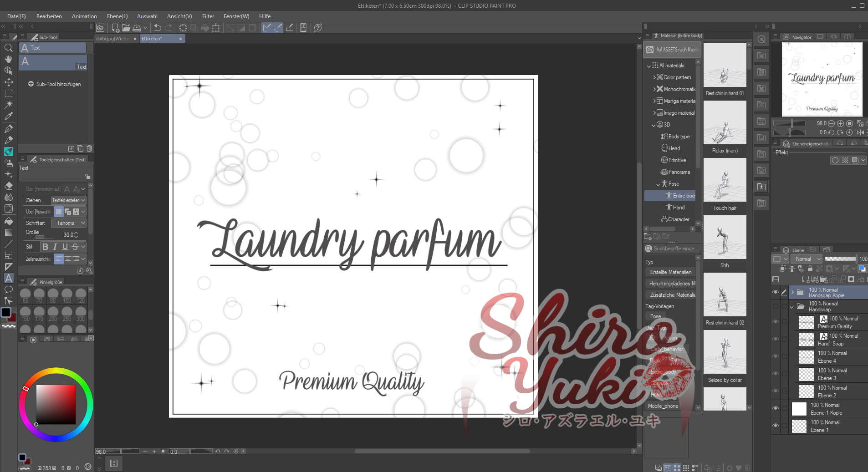Filter by Heruntergeladenes type
Image resolution: width=868 pixels, height=472 pixels.
(x=670, y=284)
